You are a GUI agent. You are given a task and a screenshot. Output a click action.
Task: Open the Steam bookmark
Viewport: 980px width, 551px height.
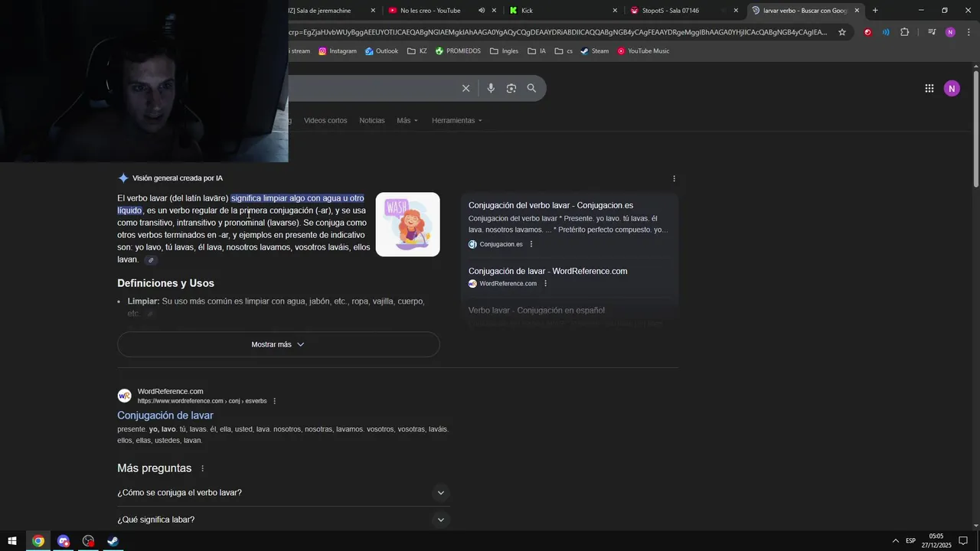tap(594, 51)
